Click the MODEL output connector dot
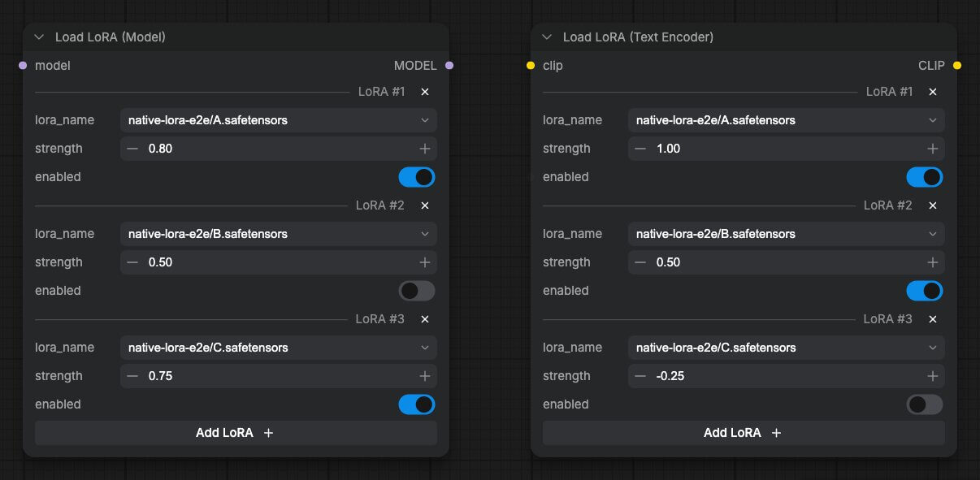This screenshot has height=480, width=980. tap(449, 66)
